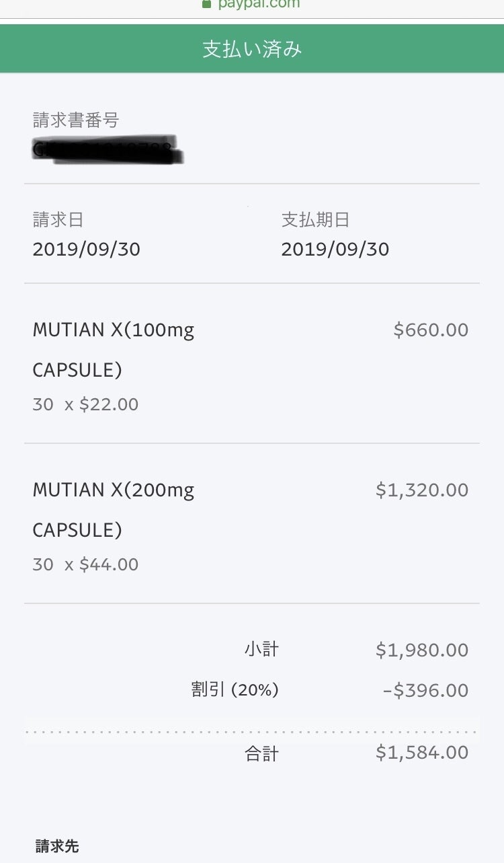504x863 pixels.
Task: Click the 小計 subtotal label
Action: 261,650
